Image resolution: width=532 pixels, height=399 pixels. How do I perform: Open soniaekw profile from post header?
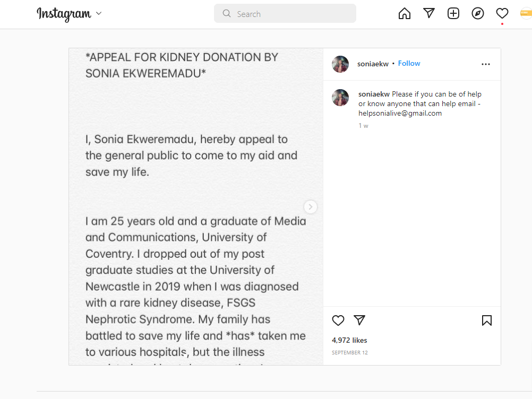373,64
